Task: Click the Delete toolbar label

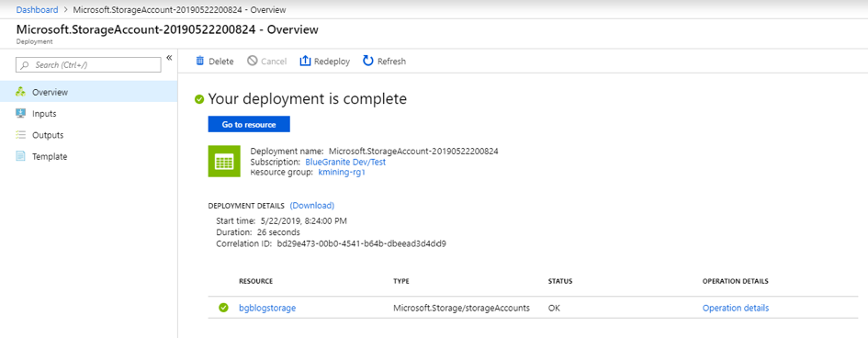Action: coord(220,62)
